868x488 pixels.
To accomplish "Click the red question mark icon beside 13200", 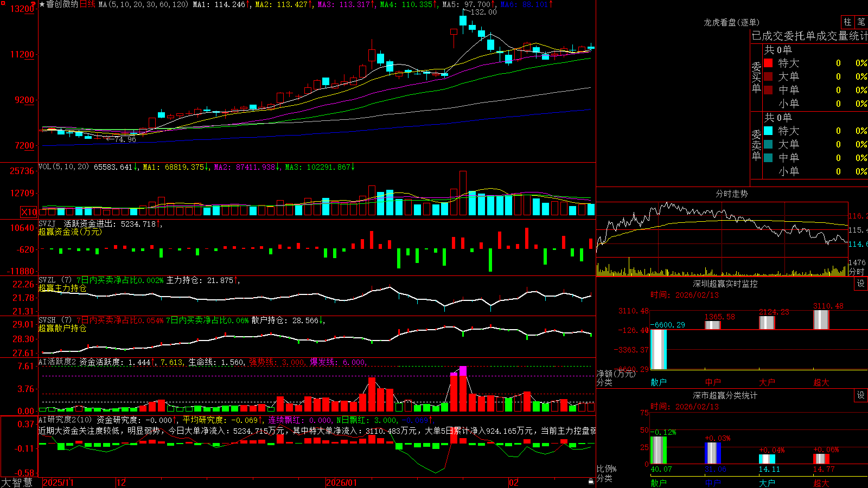I will tap(34, 4).
